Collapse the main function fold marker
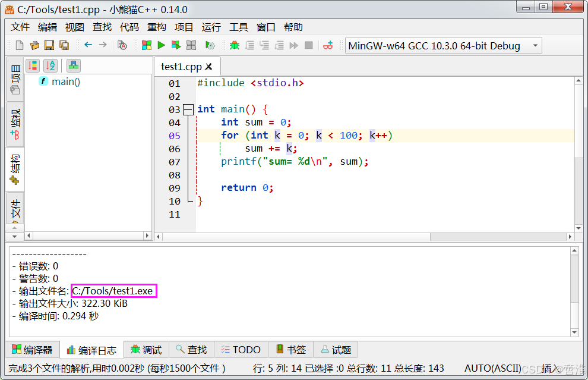This screenshot has height=380, width=588. (x=188, y=109)
